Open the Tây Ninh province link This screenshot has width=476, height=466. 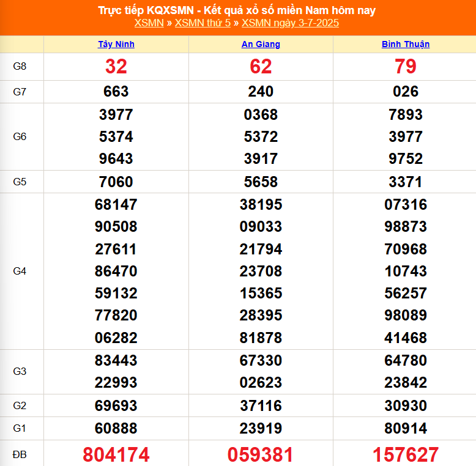coord(116,44)
